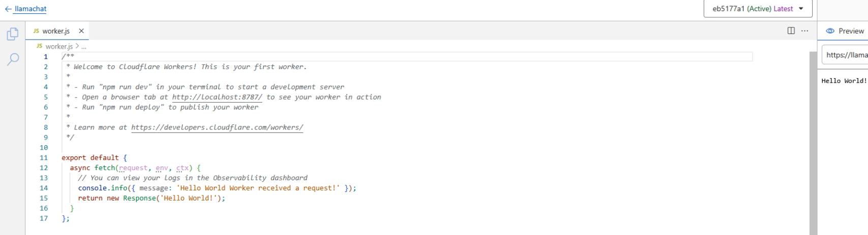The image size is (868, 235).
Task: Click the preview URL input field
Action: click(x=846, y=55)
